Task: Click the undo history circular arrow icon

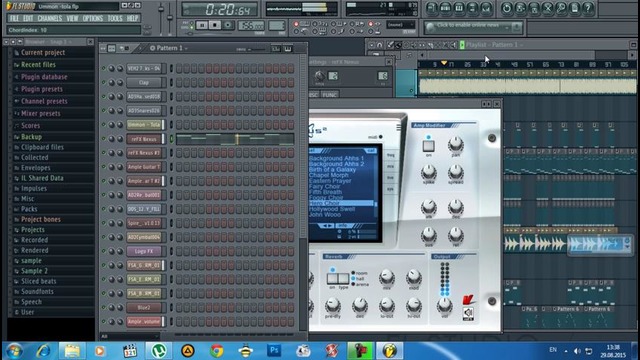Action: [507, 8]
